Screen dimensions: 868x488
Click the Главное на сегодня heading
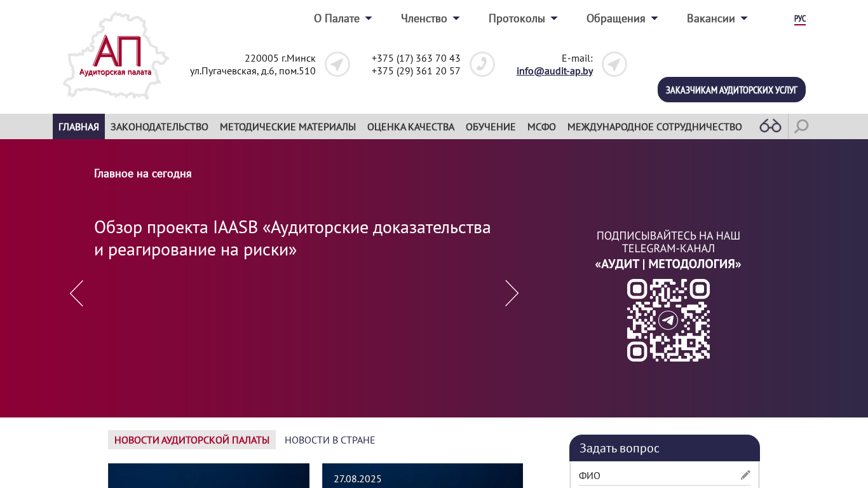[x=143, y=173]
